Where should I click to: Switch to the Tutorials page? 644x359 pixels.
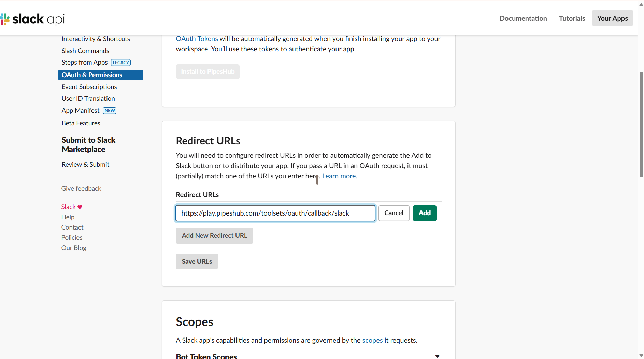[x=572, y=18]
